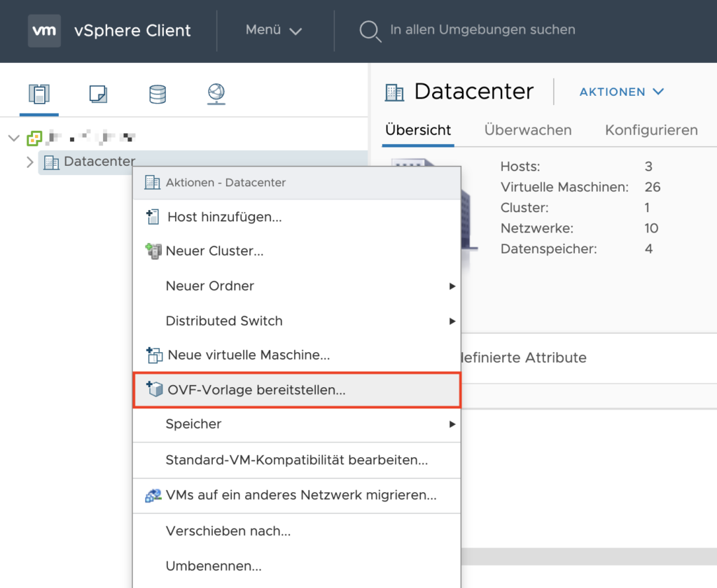Viewport: 717px width, 588px height.
Task: Click the Datacenter icon in the page header
Action: point(394,92)
